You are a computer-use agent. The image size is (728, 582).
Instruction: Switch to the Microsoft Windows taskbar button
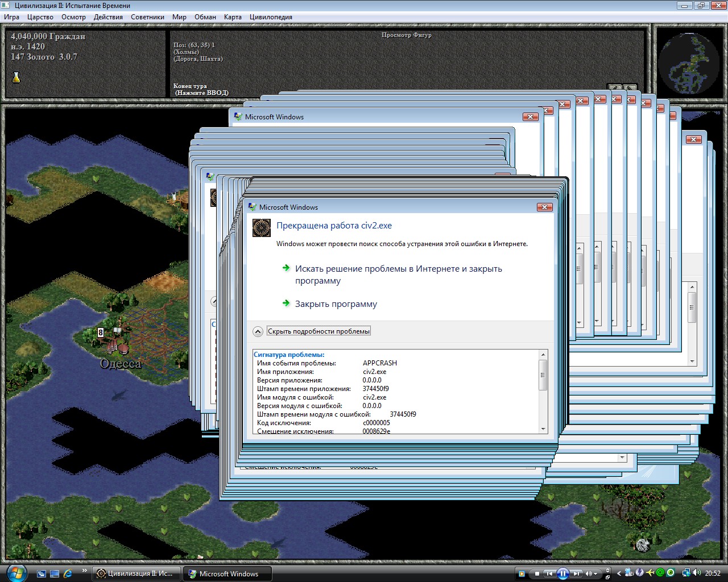(227, 573)
